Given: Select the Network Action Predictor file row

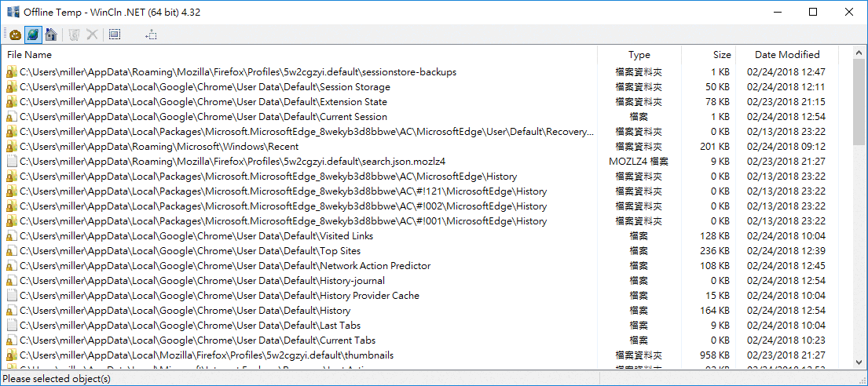Looking at the screenshot, I should [225, 266].
